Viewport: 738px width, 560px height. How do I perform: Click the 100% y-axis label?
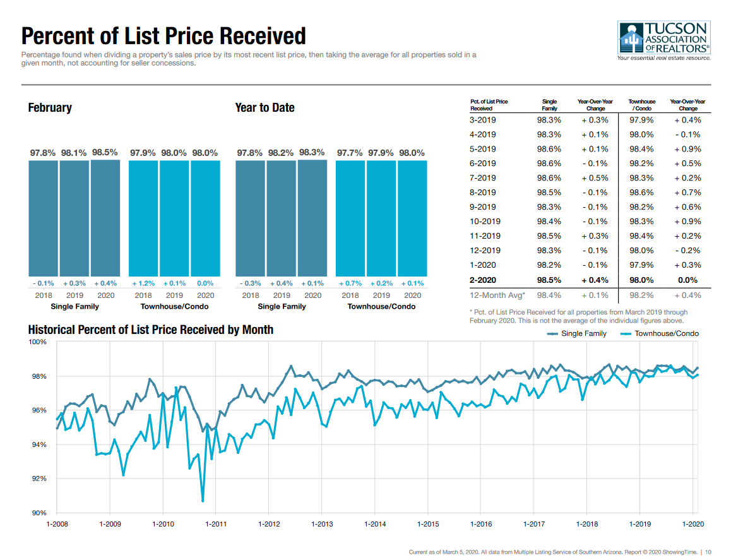click(x=39, y=342)
